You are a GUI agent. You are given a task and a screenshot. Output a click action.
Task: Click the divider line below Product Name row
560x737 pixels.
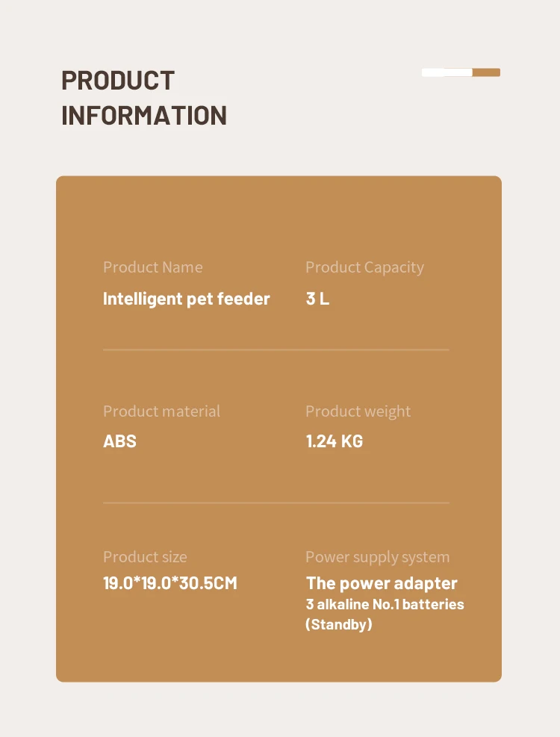tap(276, 349)
